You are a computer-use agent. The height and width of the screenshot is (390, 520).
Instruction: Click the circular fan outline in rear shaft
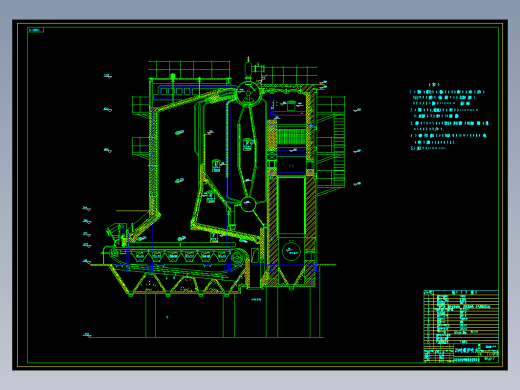tap(291, 252)
